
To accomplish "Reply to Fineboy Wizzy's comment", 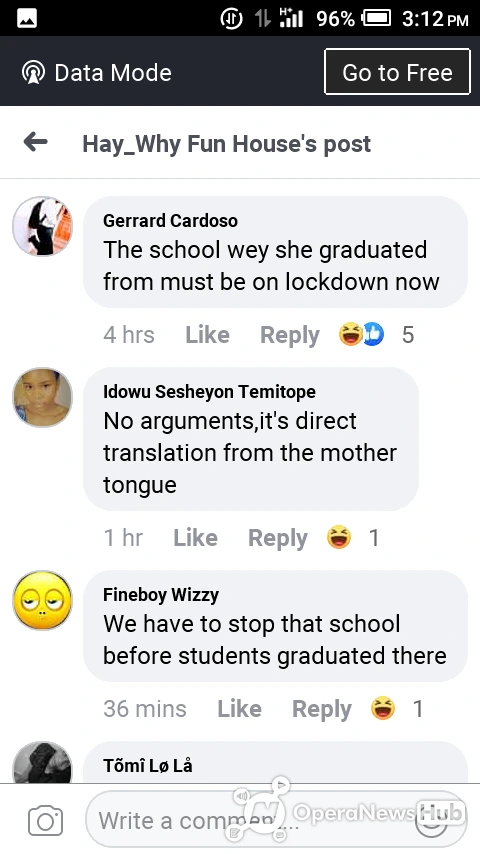I will coord(321,709).
